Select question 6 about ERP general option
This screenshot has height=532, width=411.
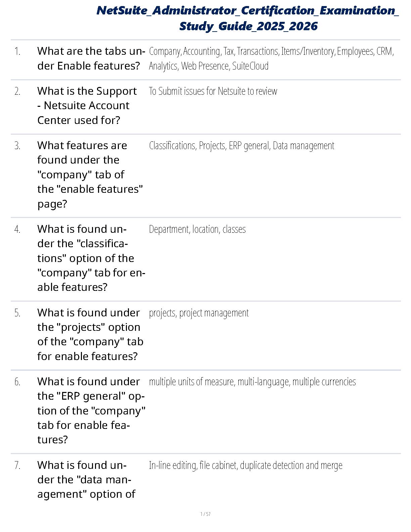(x=91, y=410)
